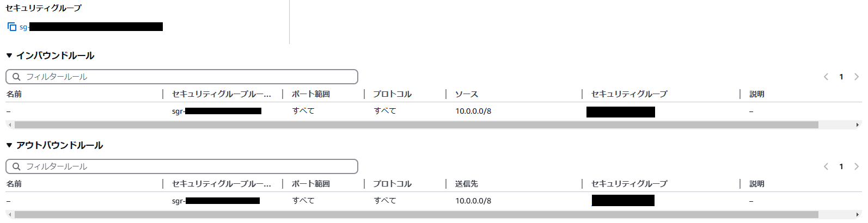Click the inbound filter search magnifier icon

(x=16, y=77)
